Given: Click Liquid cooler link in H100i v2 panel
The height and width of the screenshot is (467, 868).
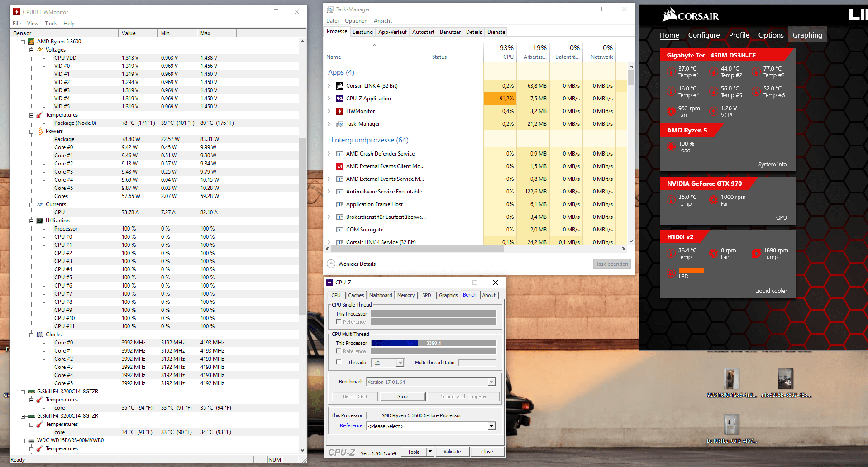Looking at the screenshot, I should pos(771,291).
